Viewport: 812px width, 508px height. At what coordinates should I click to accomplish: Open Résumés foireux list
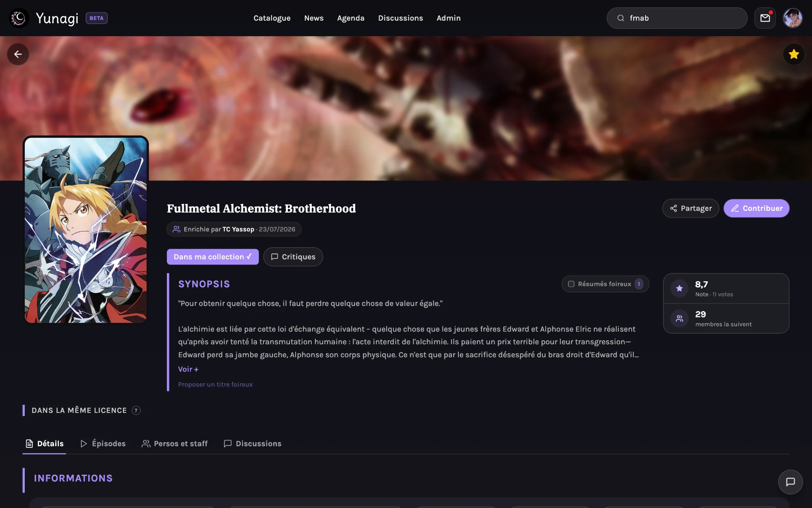605,284
